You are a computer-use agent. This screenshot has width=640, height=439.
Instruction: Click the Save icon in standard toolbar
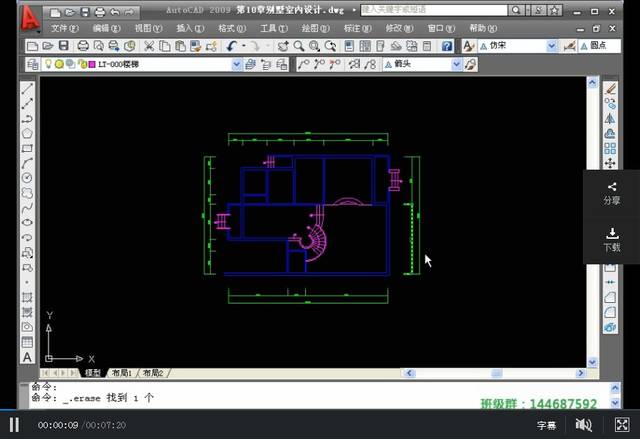[x=64, y=46]
